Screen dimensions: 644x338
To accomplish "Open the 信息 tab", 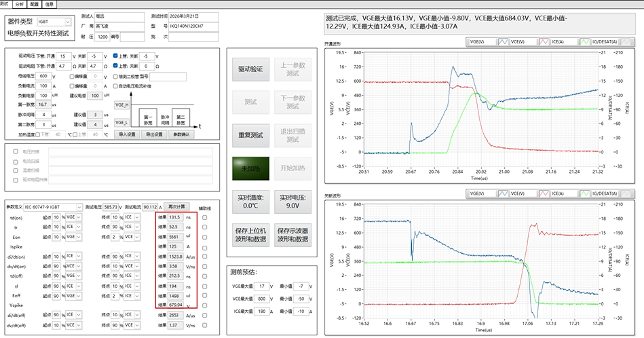I will coord(49,4).
